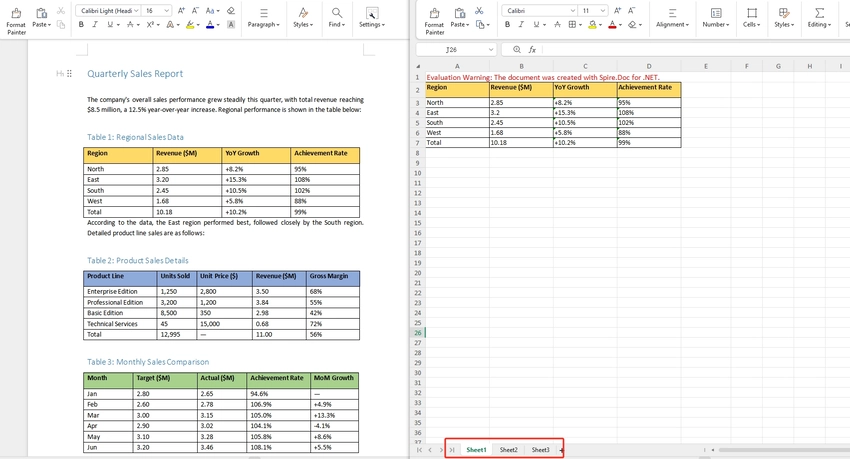This screenshot has height=459, width=850.
Task: Toggle Bold in the document toolbar
Action: click(81, 24)
